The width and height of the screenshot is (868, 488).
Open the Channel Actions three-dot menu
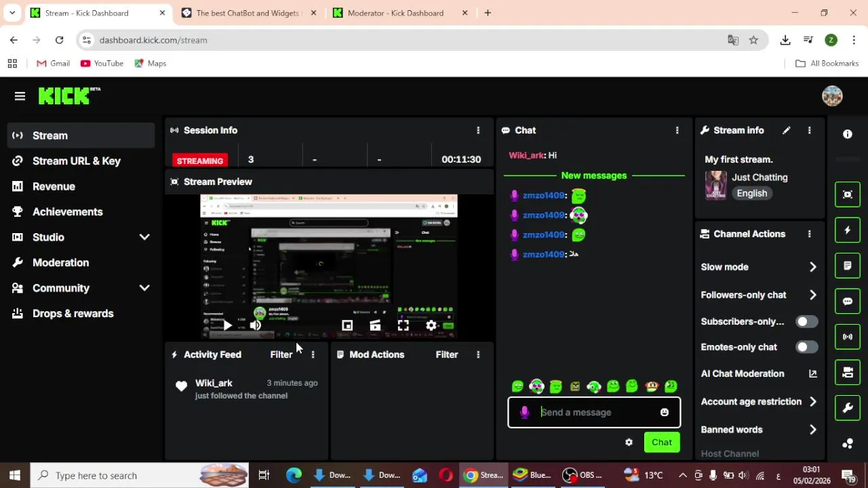point(809,234)
